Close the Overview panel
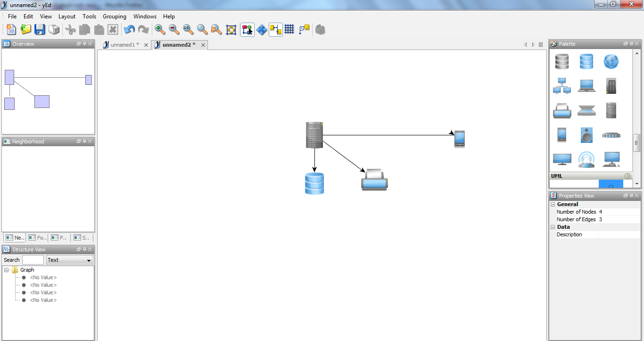The width and height of the screenshot is (644, 341). click(x=90, y=44)
